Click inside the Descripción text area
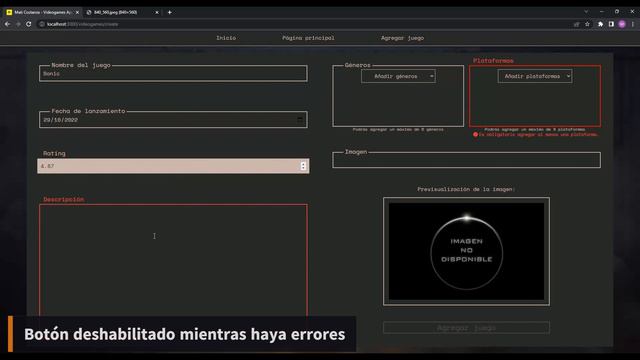The height and width of the screenshot is (360, 640). 173,260
